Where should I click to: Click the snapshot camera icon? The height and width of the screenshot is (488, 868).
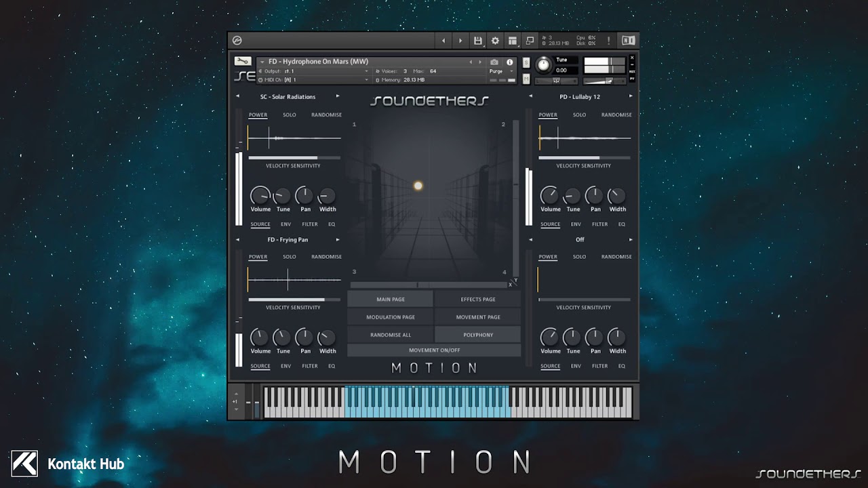[494, 62]
